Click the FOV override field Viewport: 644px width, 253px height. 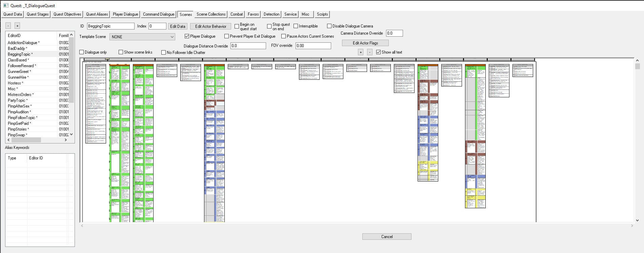coord(313,45)
